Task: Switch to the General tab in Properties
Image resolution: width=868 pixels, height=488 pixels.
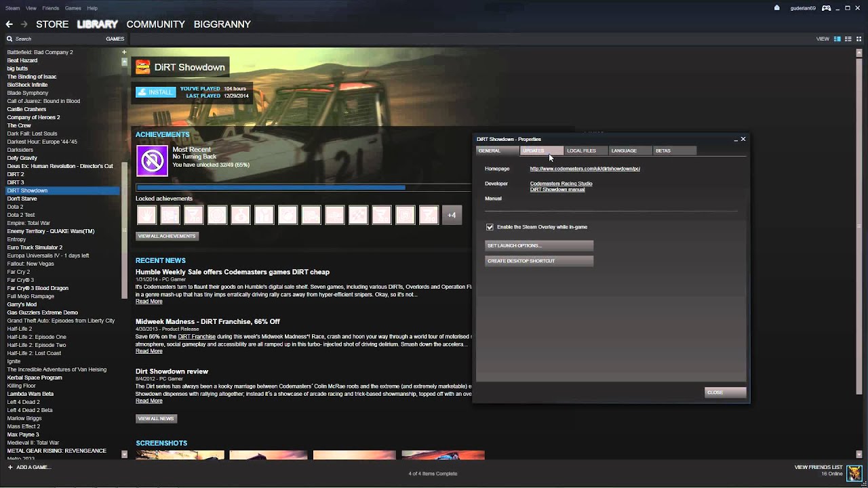Action: click(497, 150)
